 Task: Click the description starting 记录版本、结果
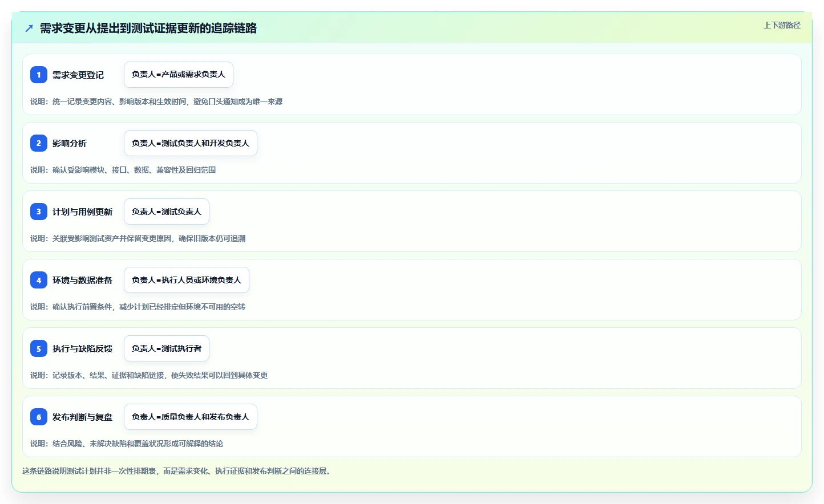[x=149, y=375]
